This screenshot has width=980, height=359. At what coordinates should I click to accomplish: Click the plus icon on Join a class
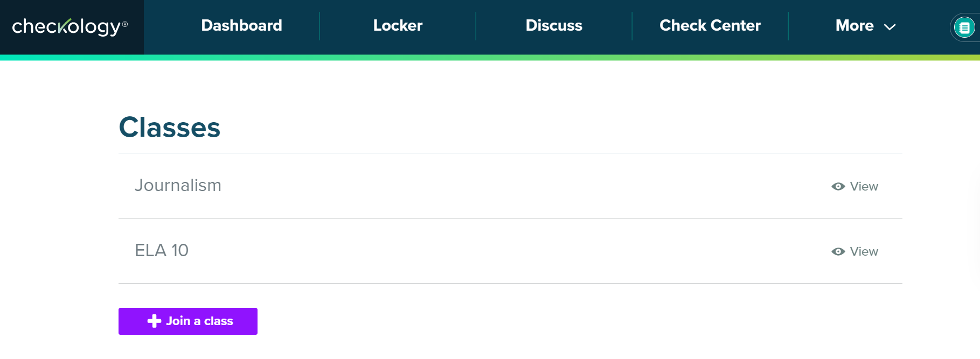coord(154,321)
